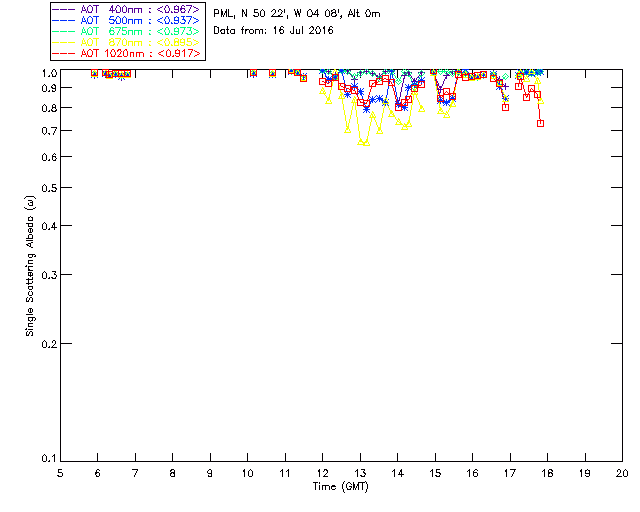Click the x-axis tick label 16
The height and width of the screenshot is (512, 640).
(x=473, y=473)
